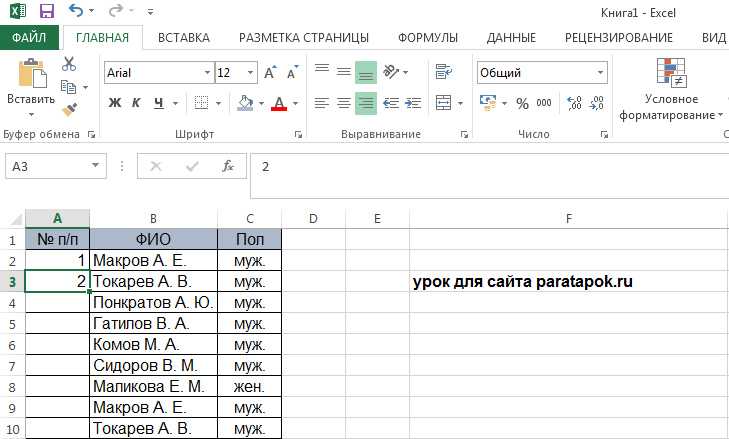Expand the Вставить paste options arrow

(31, 114)
